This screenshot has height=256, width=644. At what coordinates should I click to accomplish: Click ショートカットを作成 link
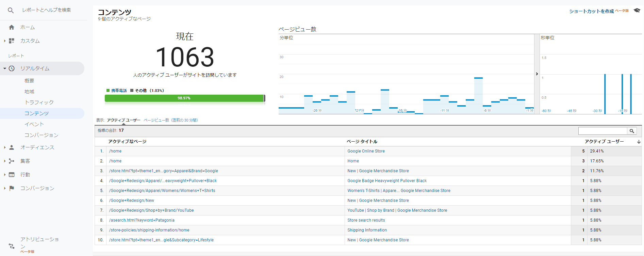pyautogui.click(x=591, y=11)
